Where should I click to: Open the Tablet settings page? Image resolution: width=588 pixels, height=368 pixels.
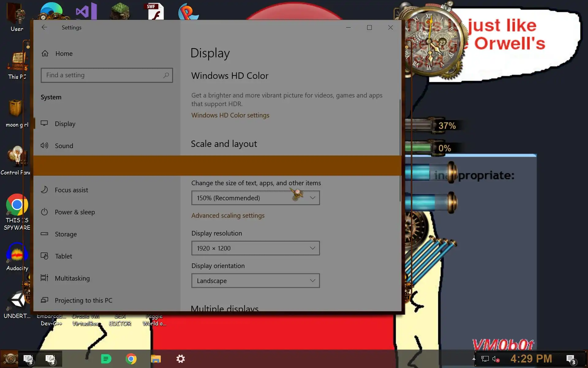[63, 256]
